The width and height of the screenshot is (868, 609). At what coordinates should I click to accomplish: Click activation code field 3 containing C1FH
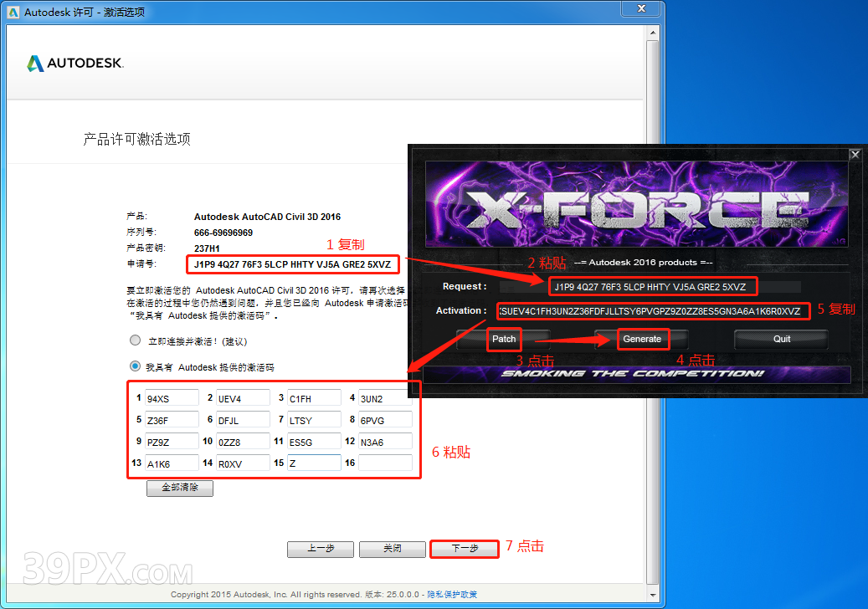(314, 397)
